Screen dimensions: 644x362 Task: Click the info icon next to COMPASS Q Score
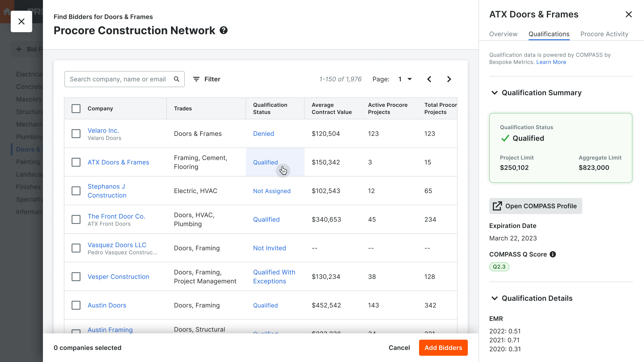pos(553,254)
